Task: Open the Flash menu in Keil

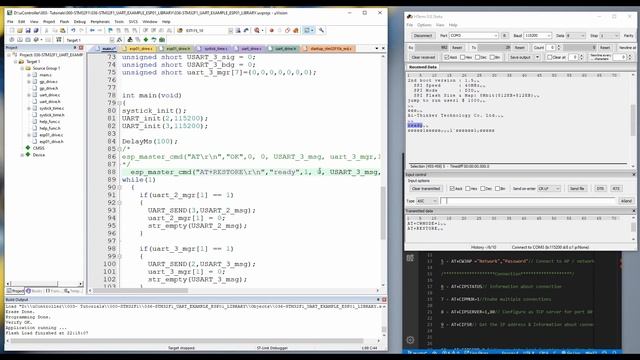Action: [64, 22]
